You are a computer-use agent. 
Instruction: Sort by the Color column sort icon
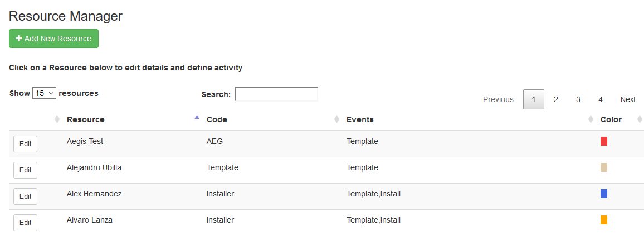pyautogui.click(x=640, y=119)
